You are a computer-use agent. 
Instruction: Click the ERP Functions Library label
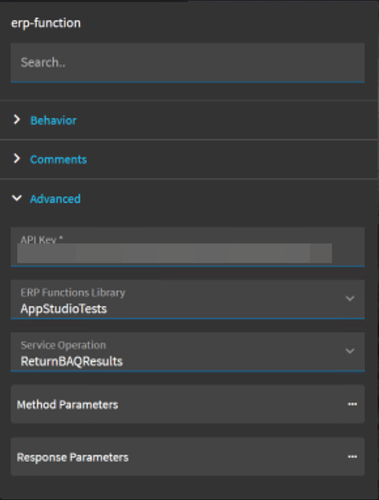click(73, 292)
